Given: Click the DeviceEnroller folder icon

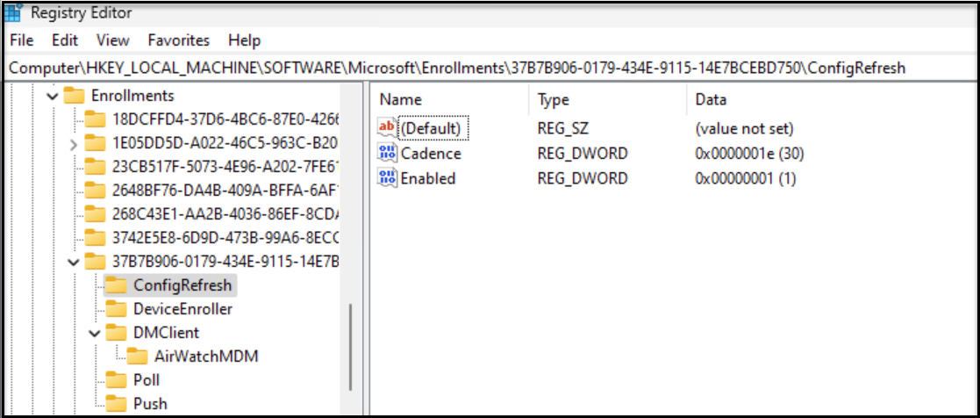Looking at the screenshot, I should point(116,309).
